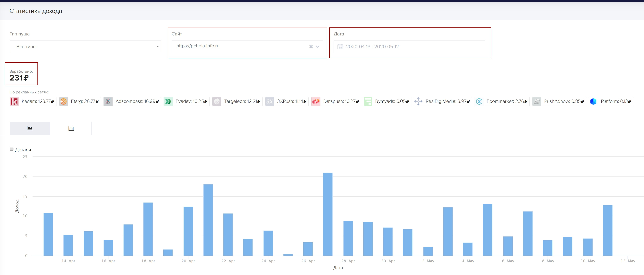This screenshot has width=644, height=275.
Task: Click the RealBig.Media arrows icon
Action: (x=418, y=101)
